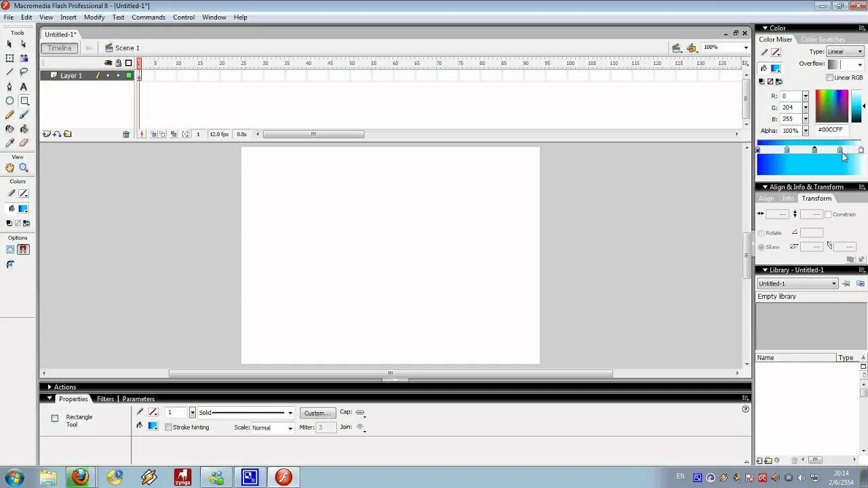Click the Timeline toggle button
Image resolution: width=868 pixels, height=488 pixels.
click(59, 48)
